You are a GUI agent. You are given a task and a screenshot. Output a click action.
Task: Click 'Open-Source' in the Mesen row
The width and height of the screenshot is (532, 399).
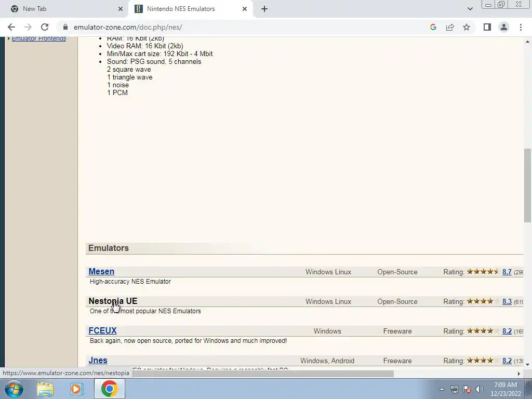397,272
